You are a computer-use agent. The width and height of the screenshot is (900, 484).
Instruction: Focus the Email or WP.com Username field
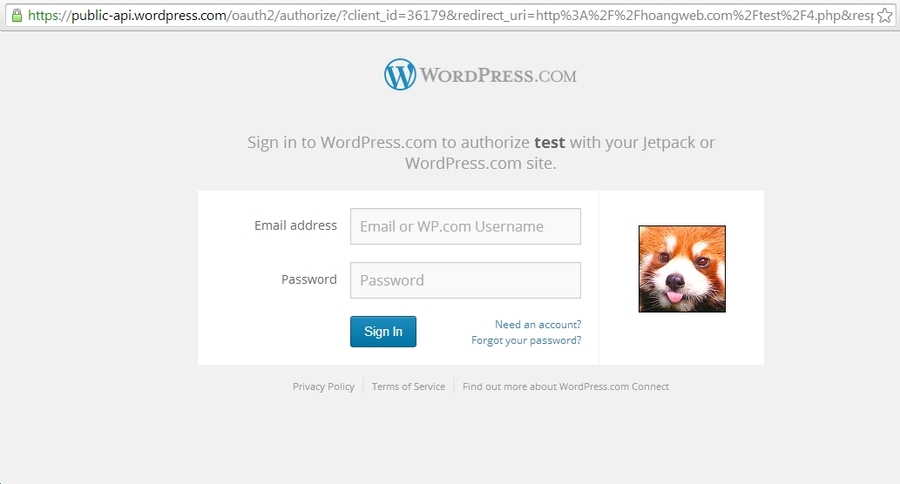pos(465,226)
